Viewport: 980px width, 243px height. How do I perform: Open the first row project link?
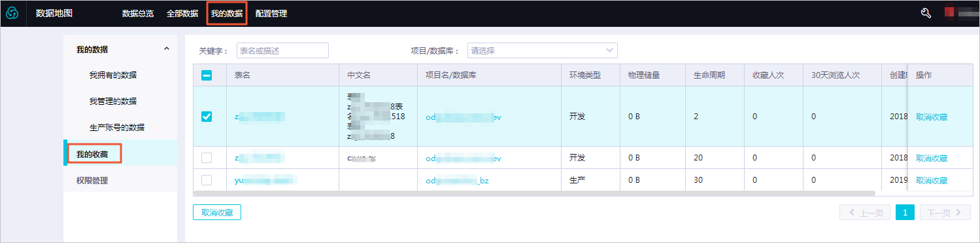463,117
